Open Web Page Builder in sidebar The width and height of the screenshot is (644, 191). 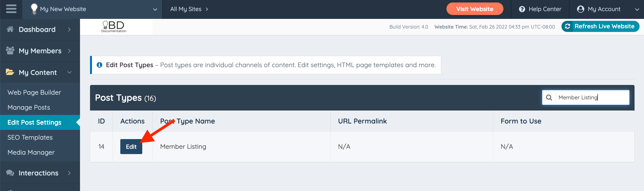point(34,92)
